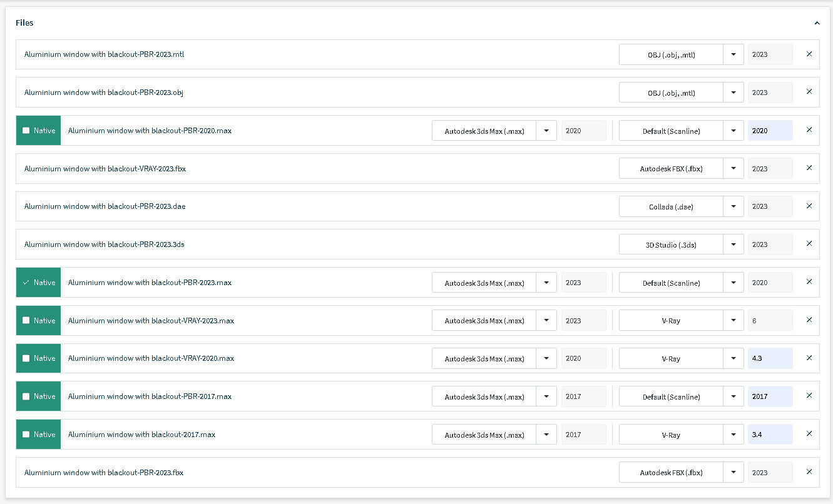Select file name Aluminium window with blackout-PBR-2023.obj
The width and height of the screenshot is (833, 504).
[x=104, y=93]
